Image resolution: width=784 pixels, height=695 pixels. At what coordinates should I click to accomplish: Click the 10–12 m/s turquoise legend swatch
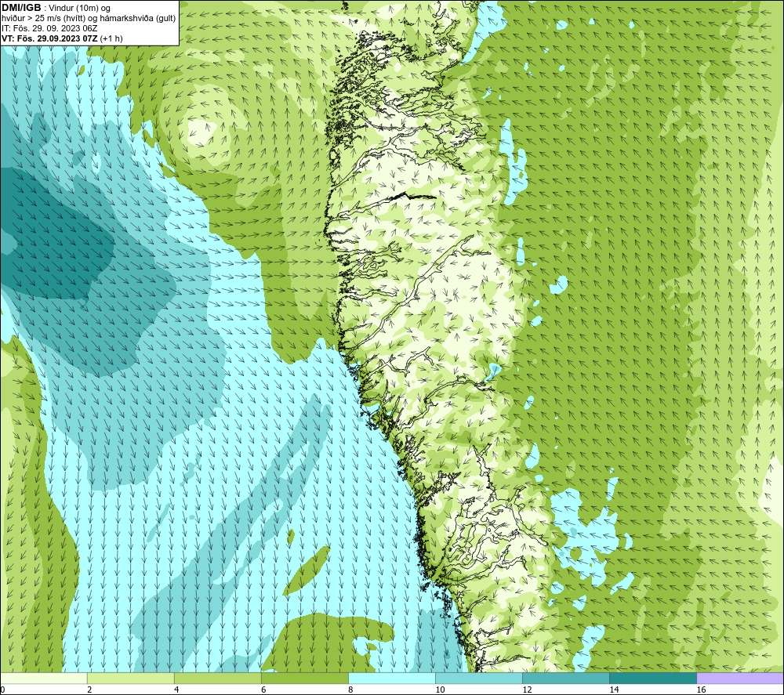coord(479,678)
